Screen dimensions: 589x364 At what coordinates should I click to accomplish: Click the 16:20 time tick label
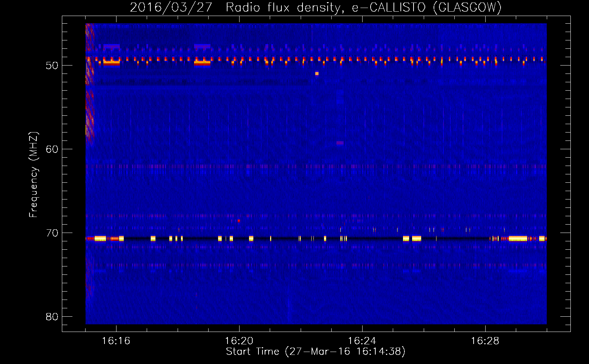(239, 341)
